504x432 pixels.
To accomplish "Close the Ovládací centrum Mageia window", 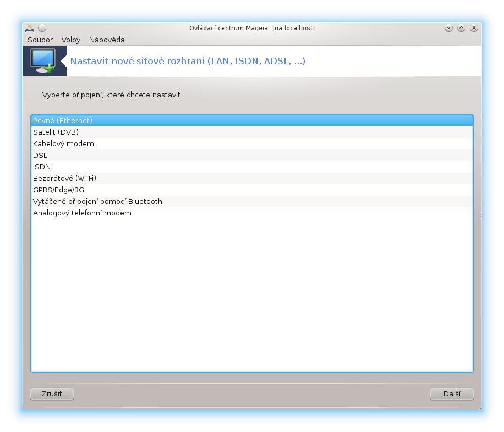I will click(x=474, y=28).
